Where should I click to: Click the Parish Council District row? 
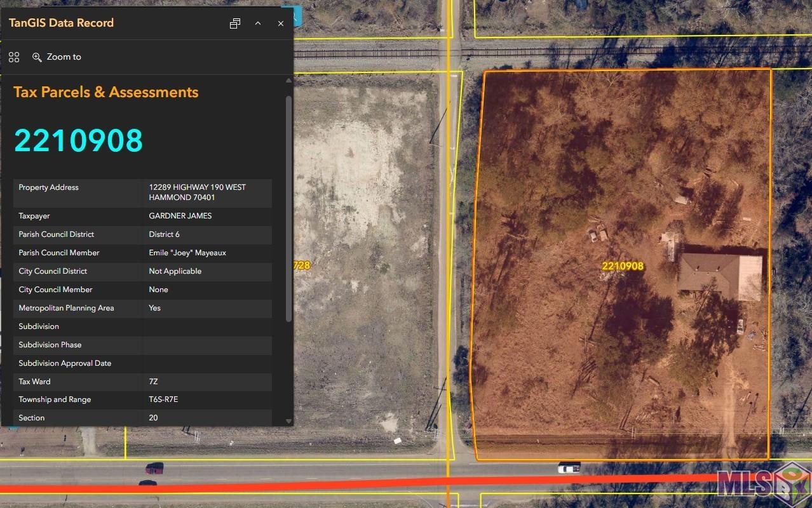pos(142,234)
